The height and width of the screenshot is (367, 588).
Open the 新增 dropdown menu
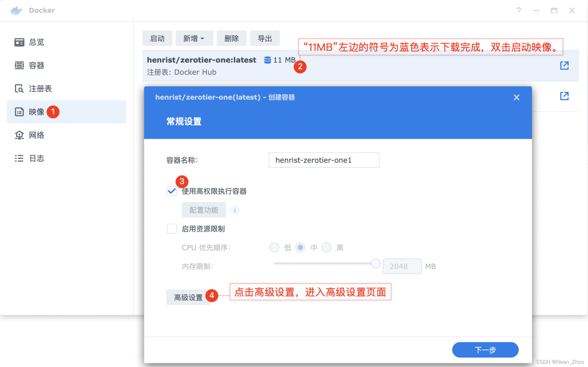click(194, 38)
